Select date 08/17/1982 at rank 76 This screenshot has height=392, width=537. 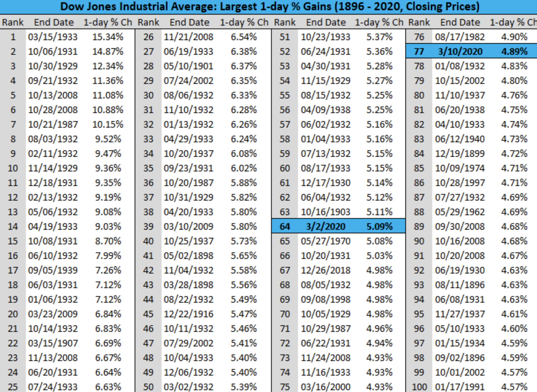pos(460,37)
